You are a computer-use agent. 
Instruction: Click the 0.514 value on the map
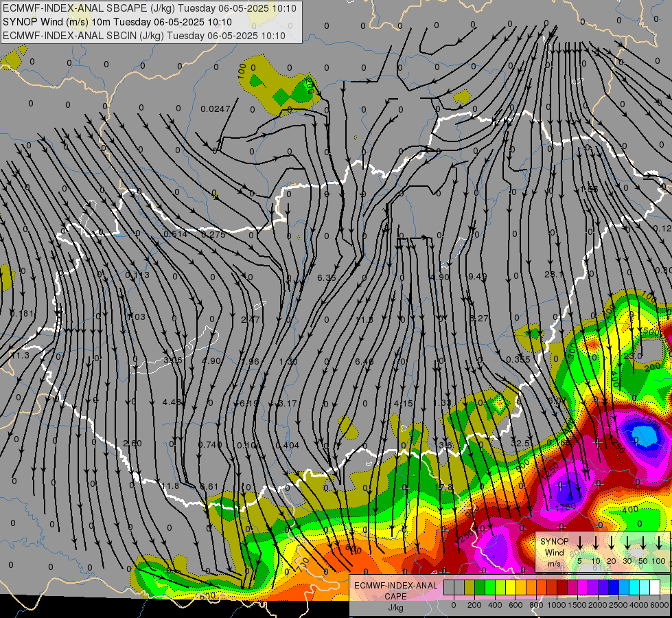175,234
